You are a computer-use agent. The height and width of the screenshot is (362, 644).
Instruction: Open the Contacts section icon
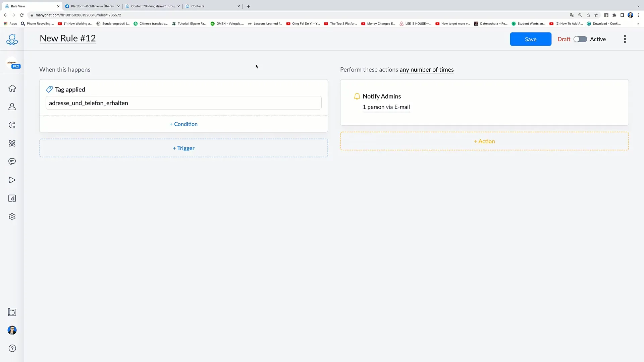click(x=12, y=107)
